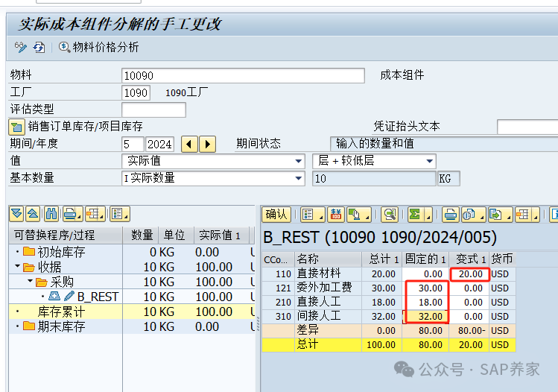Collapse all nodes in left tree toolbar
Viewport: 558px width, 392px height.
33,214
